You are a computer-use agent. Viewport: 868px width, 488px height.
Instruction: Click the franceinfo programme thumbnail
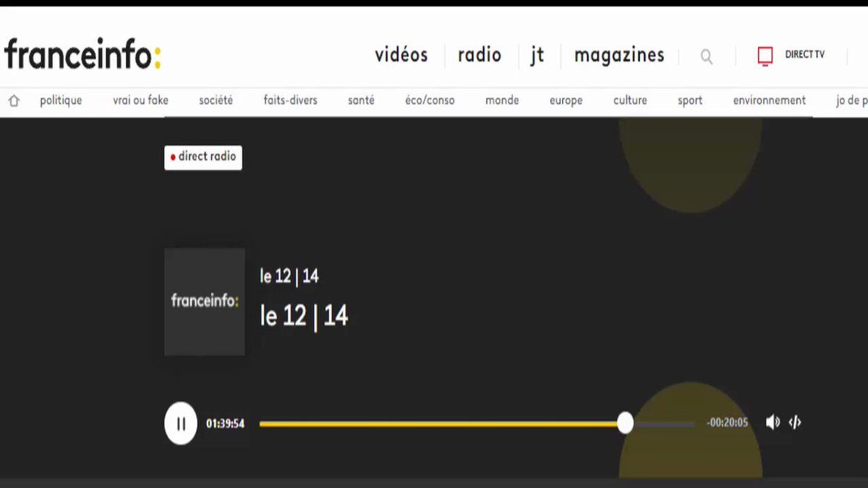coord(205,301)
